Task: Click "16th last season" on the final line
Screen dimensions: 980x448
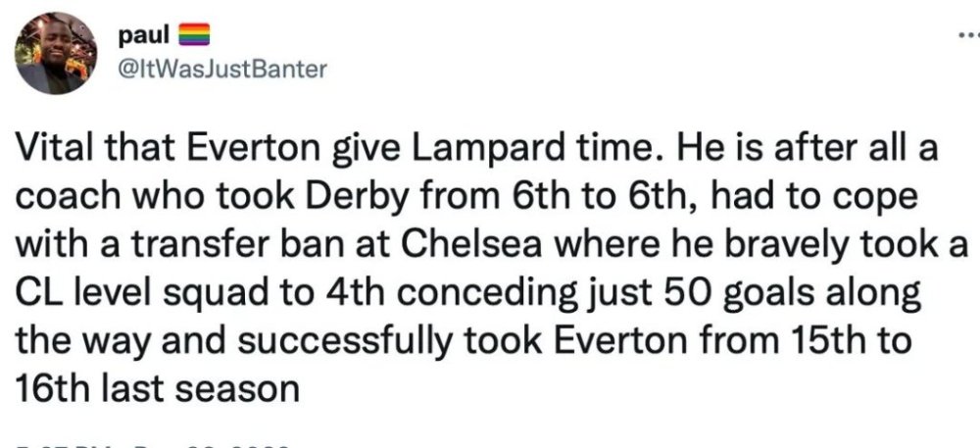Action: coord(156,384)
